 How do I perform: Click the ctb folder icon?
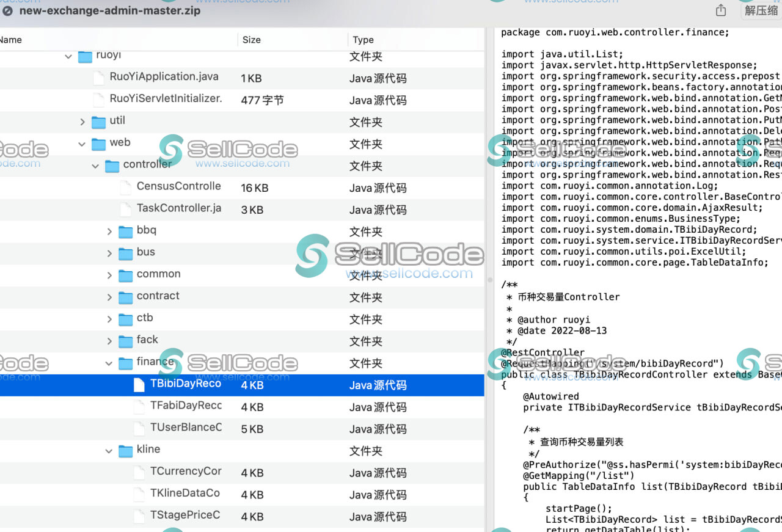pyautogui.click(x=125, y=319)
